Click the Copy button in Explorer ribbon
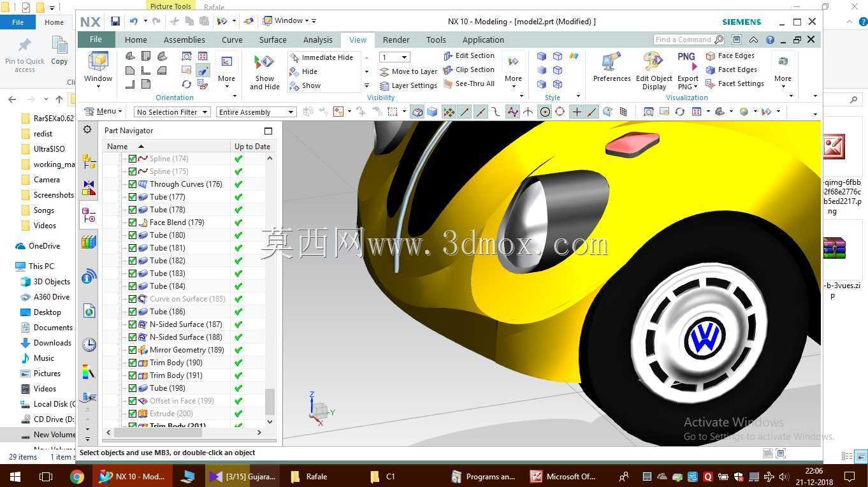 coord(59,51)
